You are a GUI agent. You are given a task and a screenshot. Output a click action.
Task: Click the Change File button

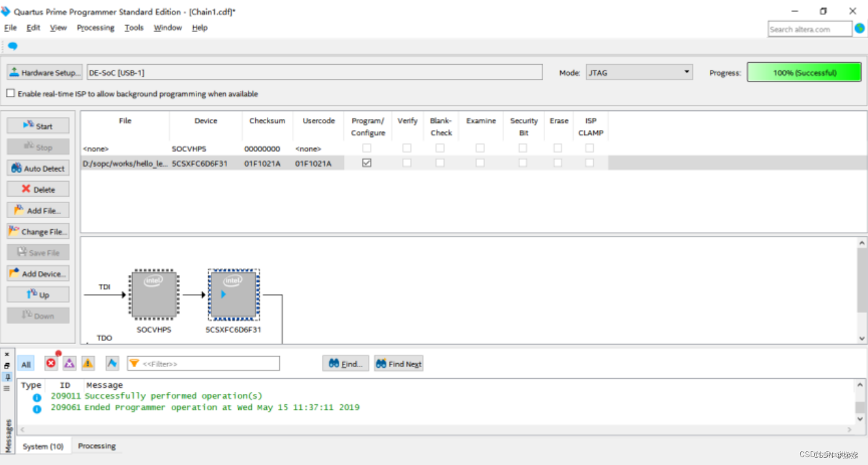point(38,231)
